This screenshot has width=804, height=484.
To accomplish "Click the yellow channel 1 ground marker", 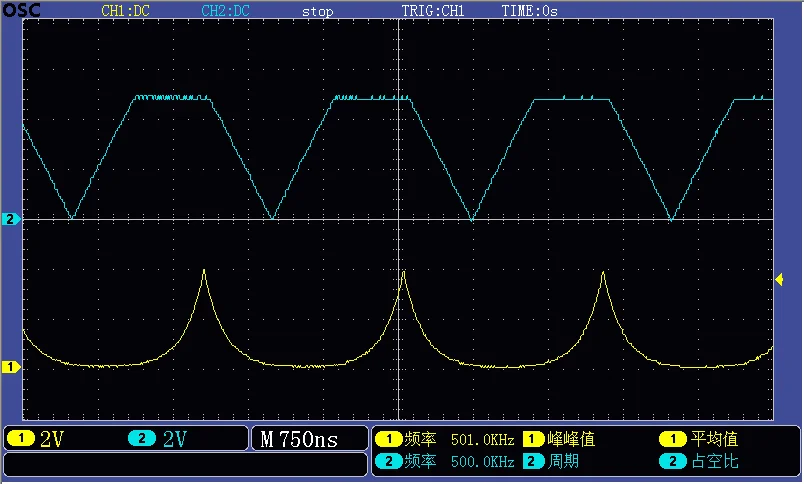I will (10, 367).
